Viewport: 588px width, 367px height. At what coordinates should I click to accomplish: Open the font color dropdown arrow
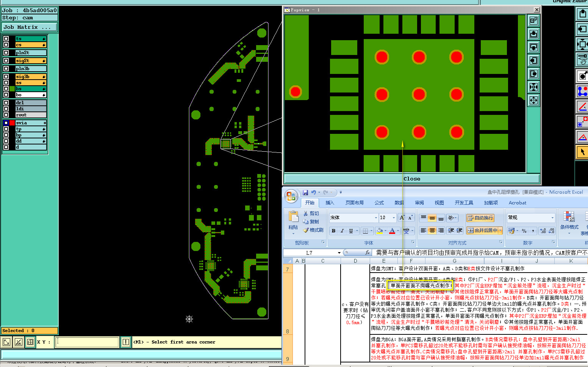pyautogui.click(x=398, y=231)
